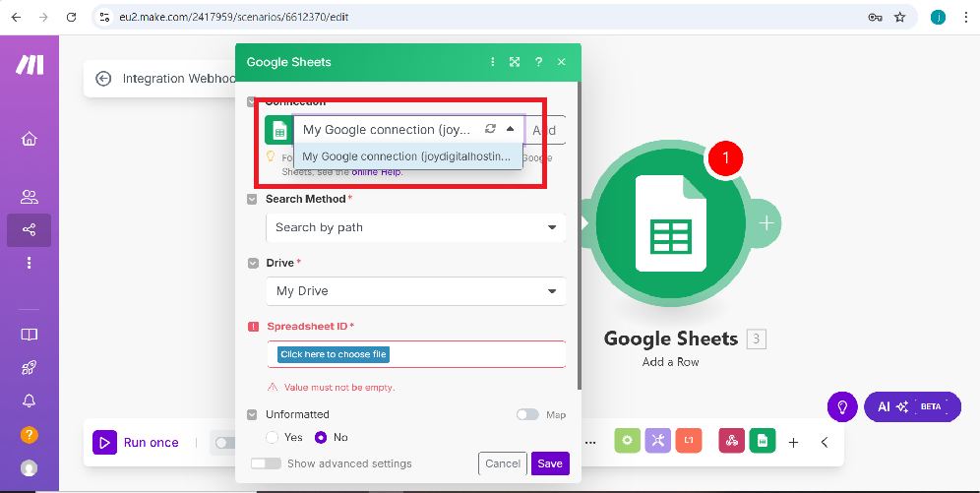Open help for the Google Sheets panel
Screen dimensions: 980x493
point(538,62)
